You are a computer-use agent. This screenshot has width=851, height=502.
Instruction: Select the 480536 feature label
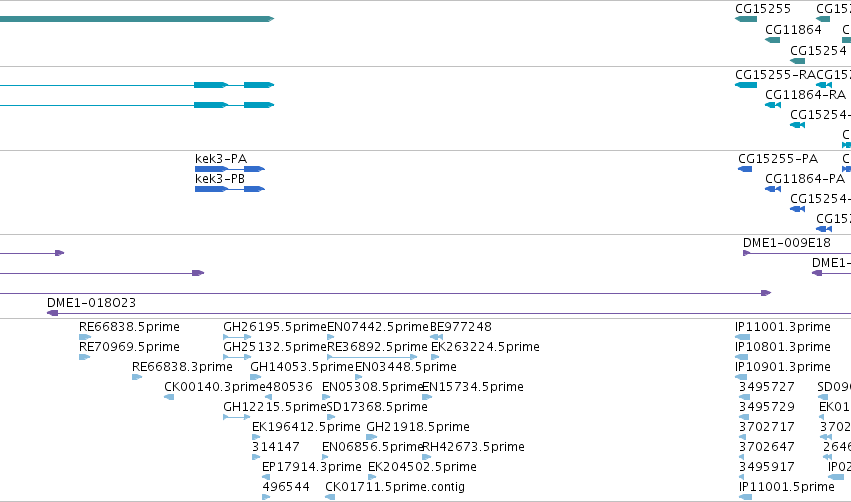click(289, 387)
